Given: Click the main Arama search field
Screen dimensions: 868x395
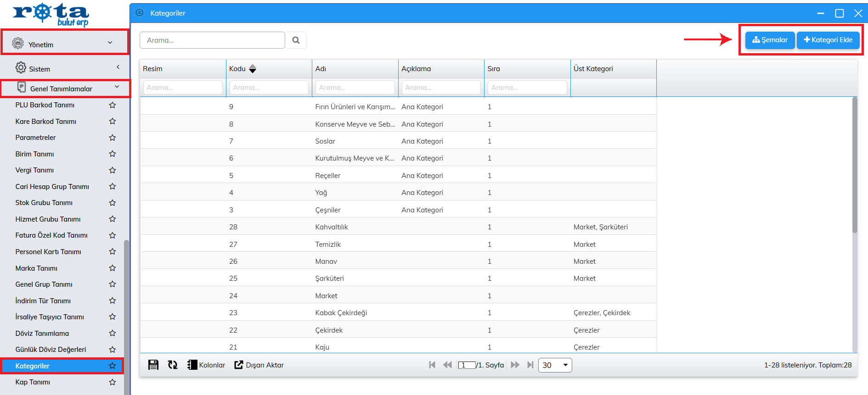Looking at the screenshot, I should click(x=212, y=40).
